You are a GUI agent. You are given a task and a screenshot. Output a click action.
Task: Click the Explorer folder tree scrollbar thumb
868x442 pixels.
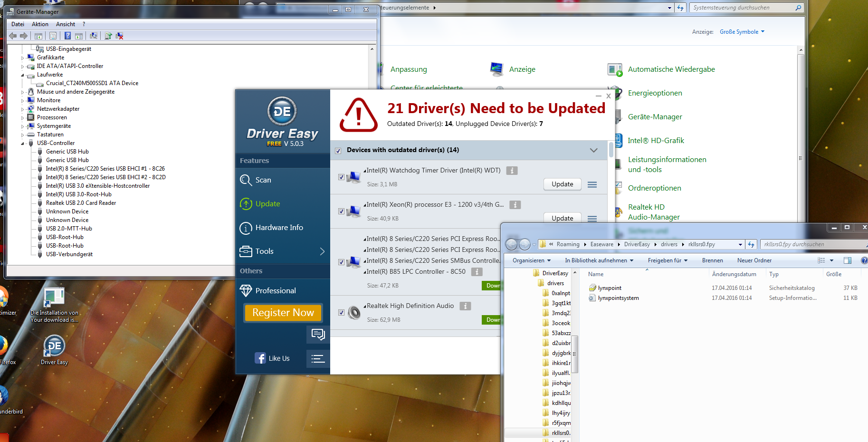(574, 354)
